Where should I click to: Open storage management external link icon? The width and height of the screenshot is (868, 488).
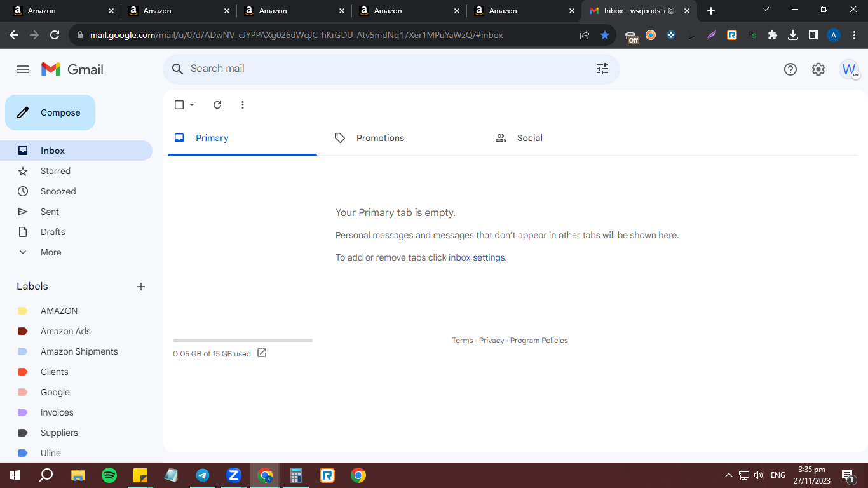click(262, 353)
